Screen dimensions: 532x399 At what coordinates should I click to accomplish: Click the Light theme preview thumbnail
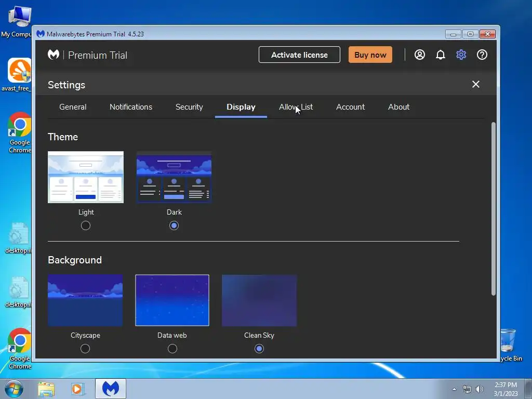pyautogui.click(x=86, y=177)
